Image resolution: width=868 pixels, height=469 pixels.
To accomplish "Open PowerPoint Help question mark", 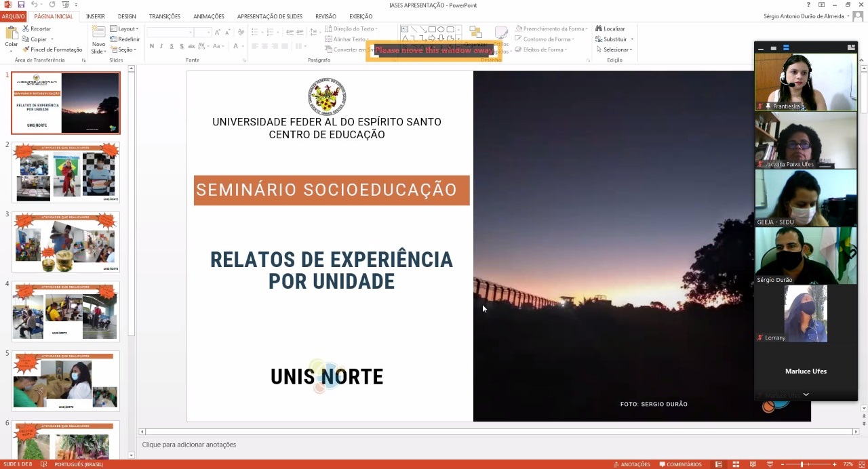I will pyautogui.click(x=808, y=5).
